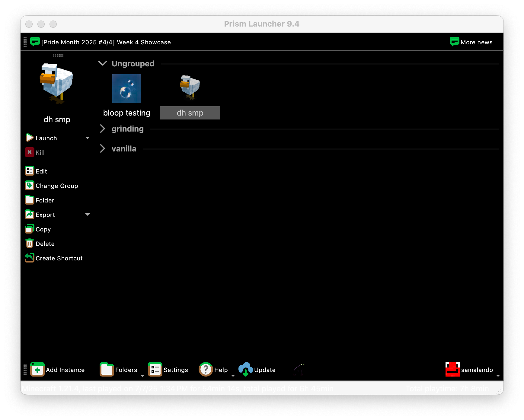Click the samalando account name
The image size is (524, 420).
(477, 370)
